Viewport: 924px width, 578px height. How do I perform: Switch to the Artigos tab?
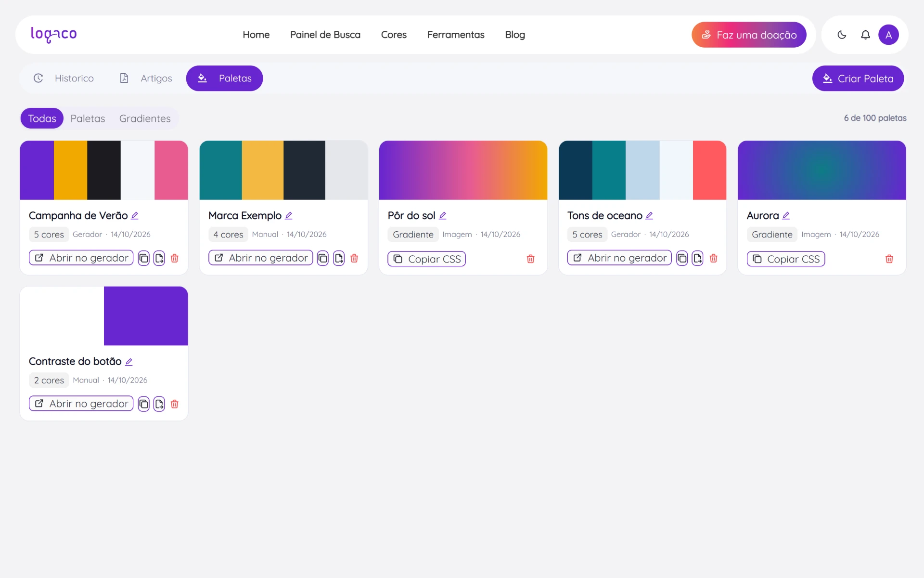click(x=145, y=78)
